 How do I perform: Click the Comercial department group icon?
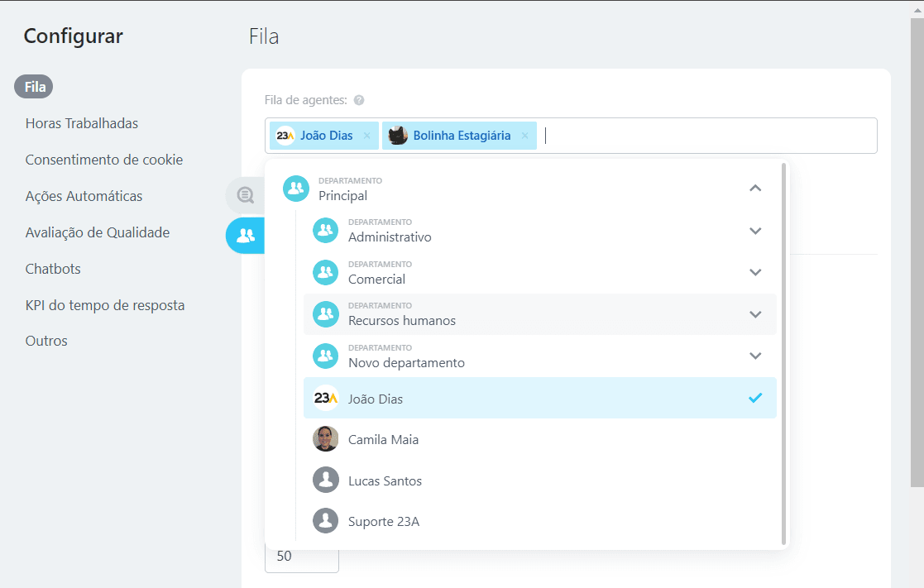click(x=326, y=272)
